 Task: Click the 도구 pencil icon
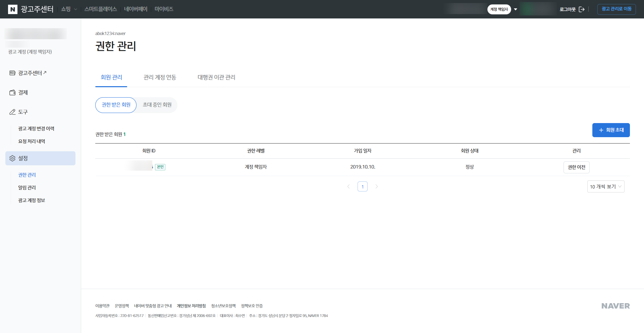point(12,112)
